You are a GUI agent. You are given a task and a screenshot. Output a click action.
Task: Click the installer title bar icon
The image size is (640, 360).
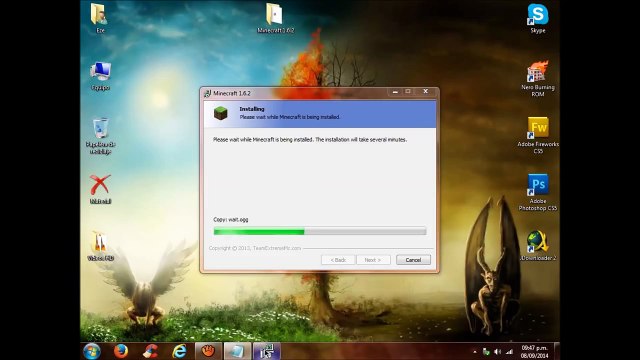pos(207,93)
